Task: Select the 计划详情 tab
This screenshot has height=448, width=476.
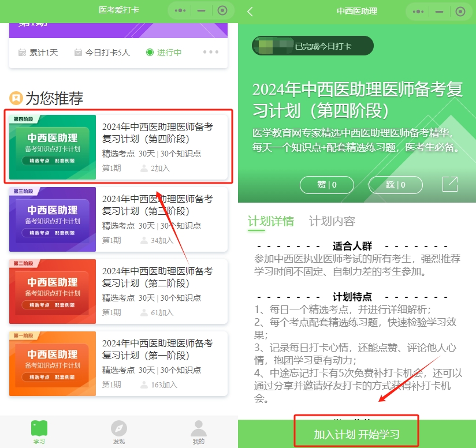Action: 271,221
